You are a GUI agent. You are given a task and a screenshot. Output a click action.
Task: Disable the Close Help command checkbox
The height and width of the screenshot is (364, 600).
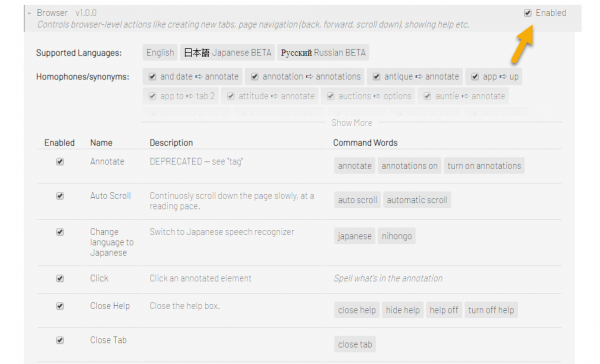coord(60,306)
